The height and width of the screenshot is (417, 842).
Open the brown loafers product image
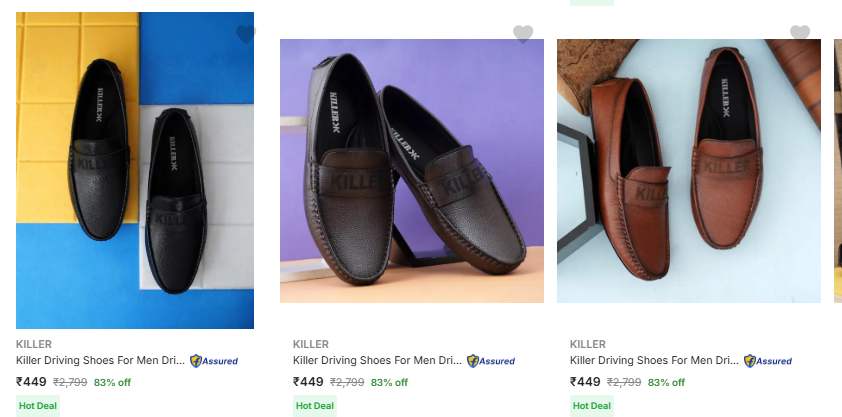[x=689, y=170]
